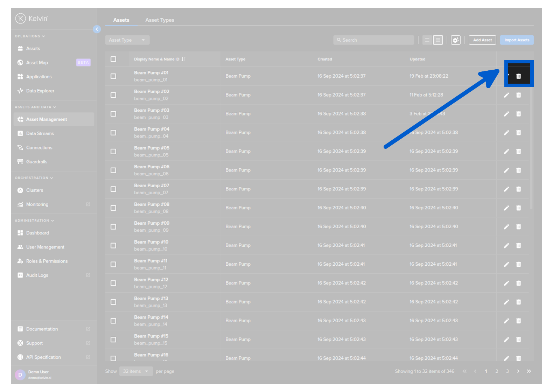This screenshot has width=553, height=392.
Task: Click the edit pencil for Beam Pump #02
Action: click(x=506, y=95)
